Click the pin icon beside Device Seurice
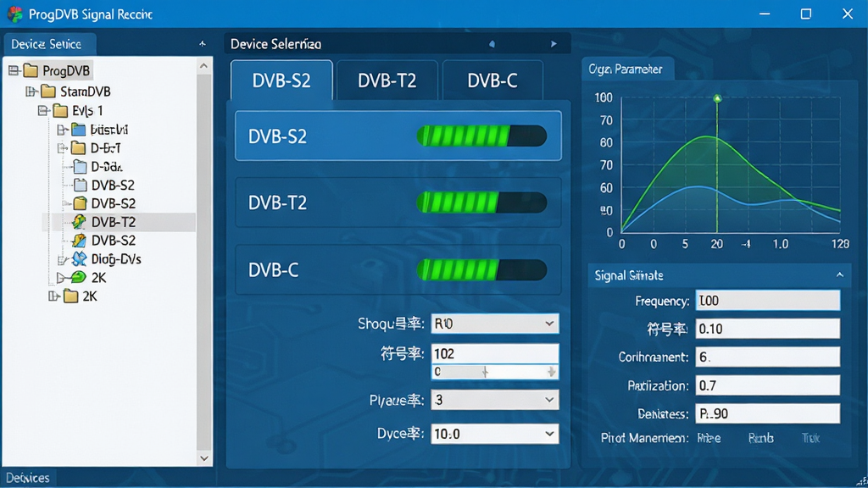 coord(203,44)
